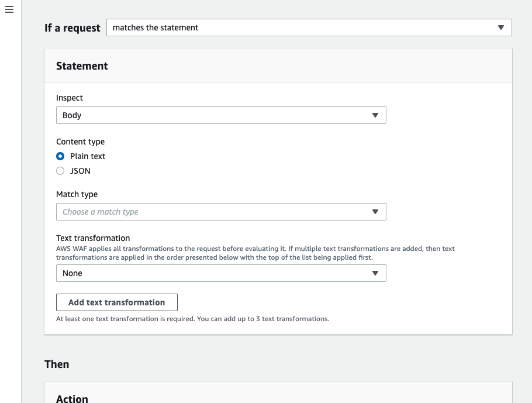Click the 'Then' section heading
Screen dimensions: 532x403
coord(57,364)
